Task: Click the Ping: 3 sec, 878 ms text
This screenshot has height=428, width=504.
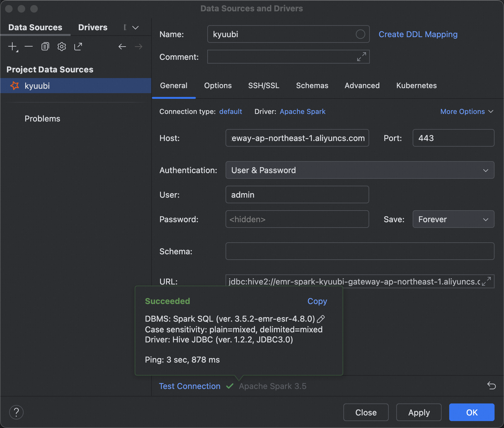Action: pos(182,360)
